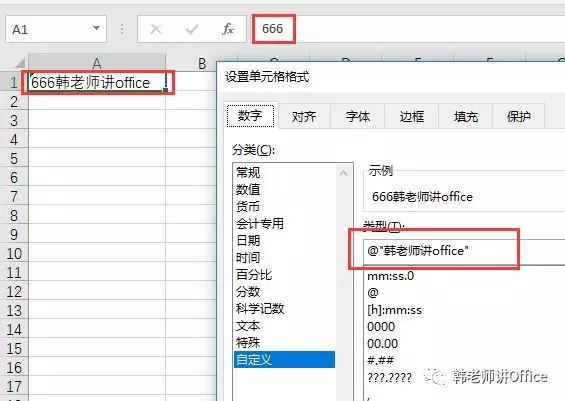Click the formula bar showing 666
Viewport: 565px width, 401px height.
pos(409,29)
